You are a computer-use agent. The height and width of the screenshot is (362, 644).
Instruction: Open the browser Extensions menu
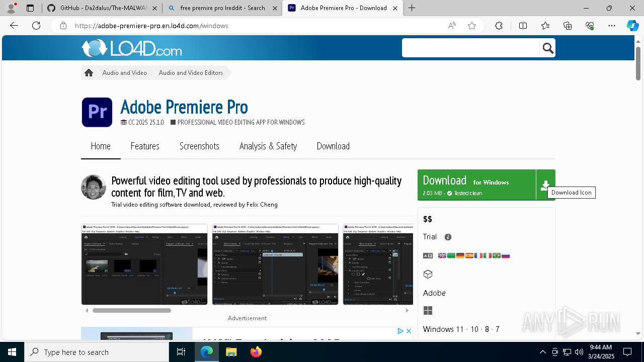coord(499,26)
